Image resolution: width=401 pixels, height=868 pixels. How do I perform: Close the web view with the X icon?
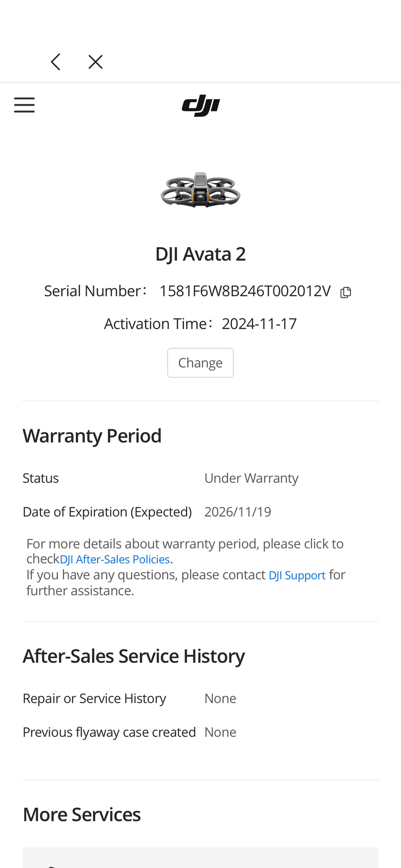coord(95,62)
